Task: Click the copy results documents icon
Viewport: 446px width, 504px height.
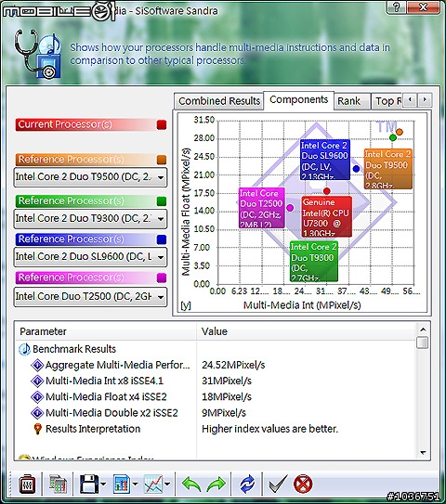Action: tap(58, 485)
